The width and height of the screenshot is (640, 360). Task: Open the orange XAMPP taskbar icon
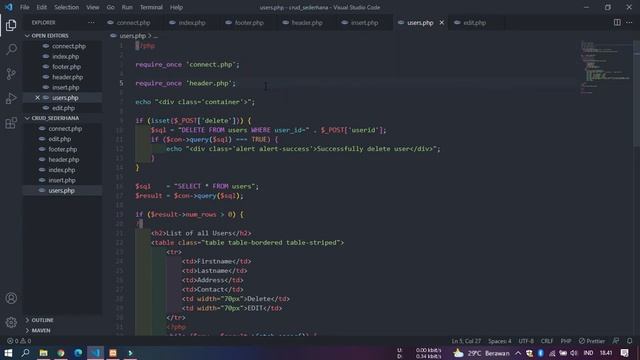pos(113,353)
